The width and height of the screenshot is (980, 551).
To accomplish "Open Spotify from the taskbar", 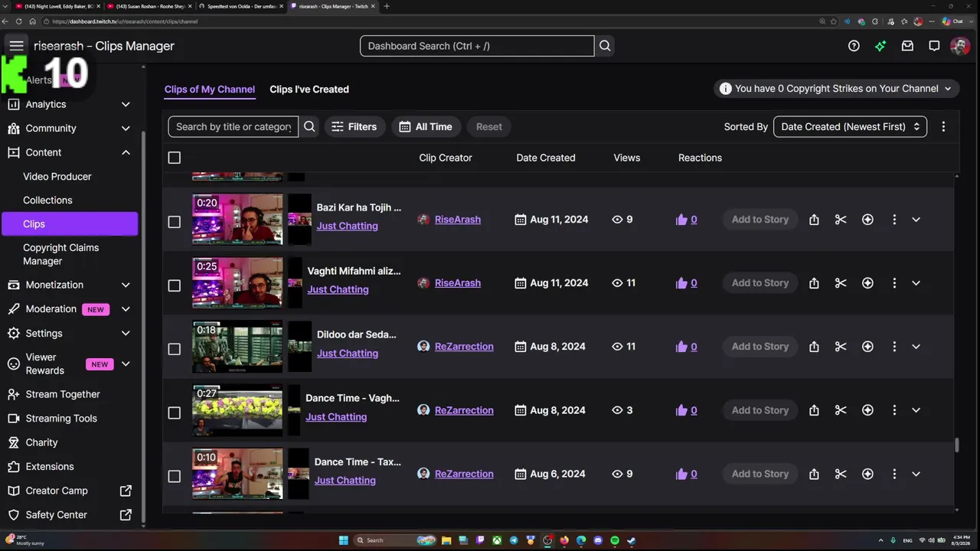I will coord(615,540).
